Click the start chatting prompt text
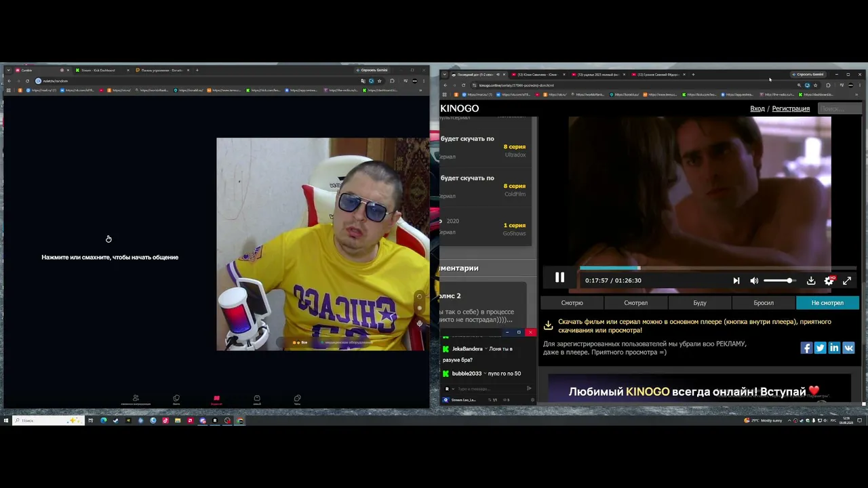This screenshot has width=868, height=488. tap(110, 258)
